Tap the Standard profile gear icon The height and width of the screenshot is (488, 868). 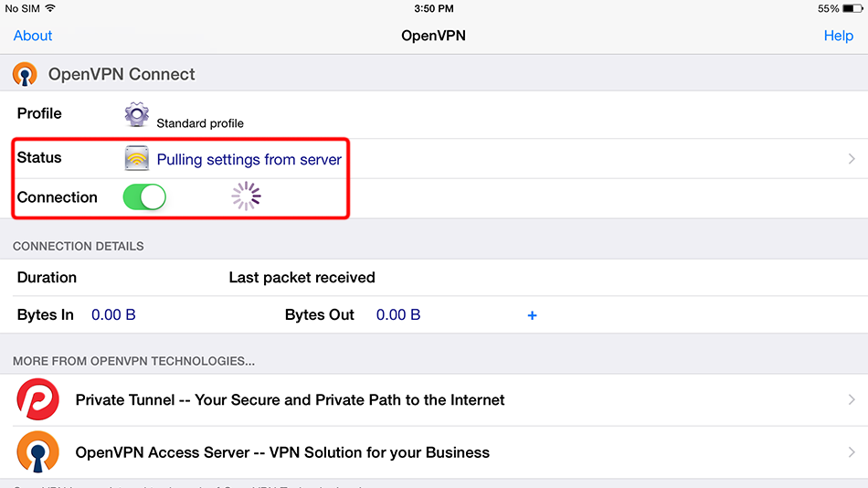point(137,115)
